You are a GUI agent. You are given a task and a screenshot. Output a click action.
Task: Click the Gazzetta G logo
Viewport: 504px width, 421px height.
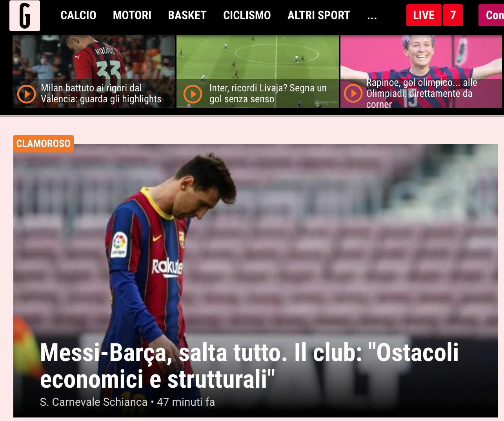click(x=25, y=16)
